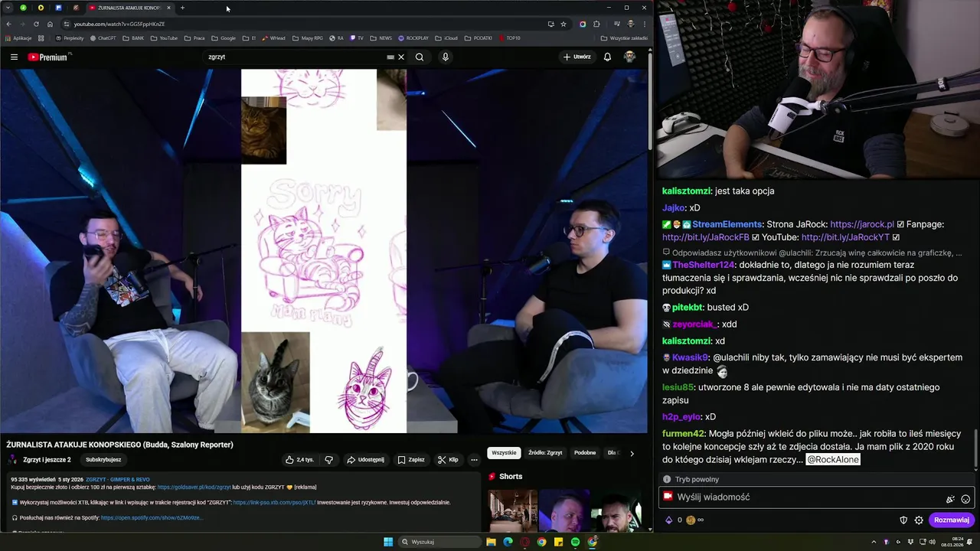Open the bit.ly/JaRockYT link in chat
Viewport: 980px width, 551px height.
(845, 237)
